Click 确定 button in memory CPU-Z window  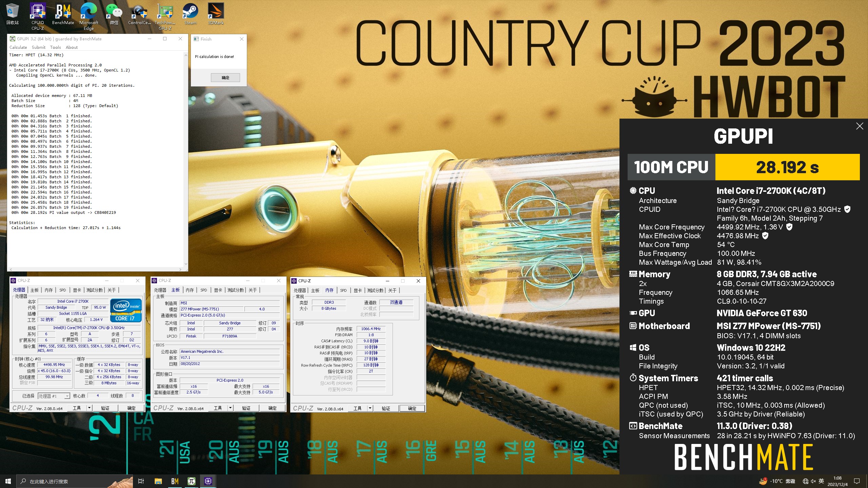(x=412, y=408)
